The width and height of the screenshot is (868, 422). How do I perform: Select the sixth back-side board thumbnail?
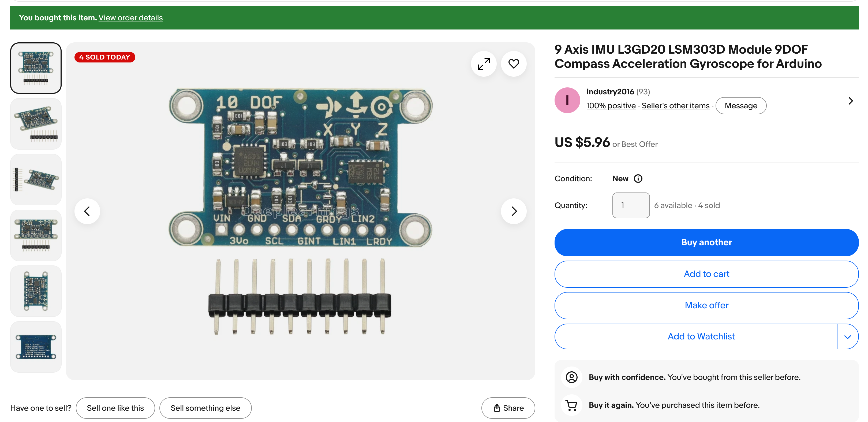click(36, 347)
